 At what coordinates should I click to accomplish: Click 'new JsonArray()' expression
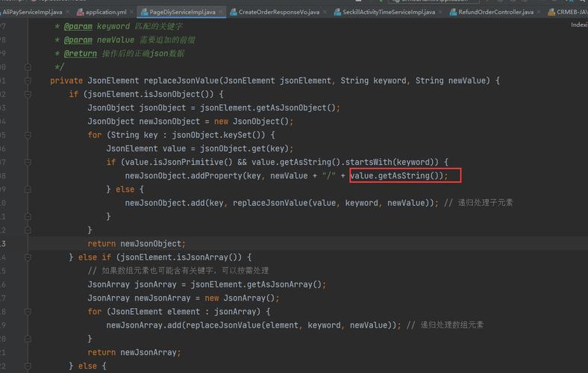[240, 298]
